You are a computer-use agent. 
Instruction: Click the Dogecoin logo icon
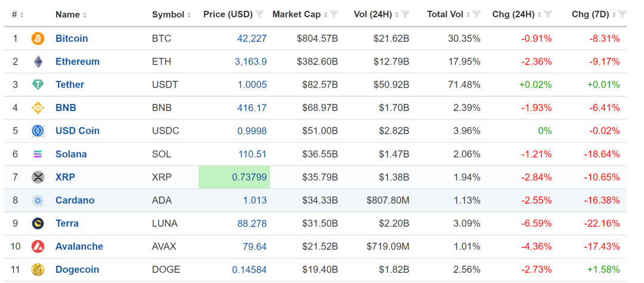click(38, 270)
